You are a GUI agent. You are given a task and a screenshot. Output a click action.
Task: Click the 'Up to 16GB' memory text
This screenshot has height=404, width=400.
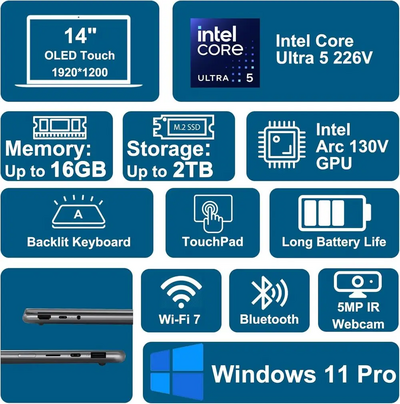56,170
